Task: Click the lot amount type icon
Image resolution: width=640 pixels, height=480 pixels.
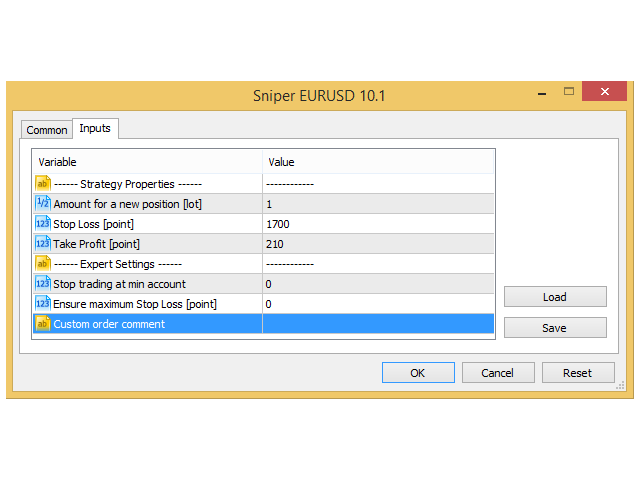Action: pos(43,204)
